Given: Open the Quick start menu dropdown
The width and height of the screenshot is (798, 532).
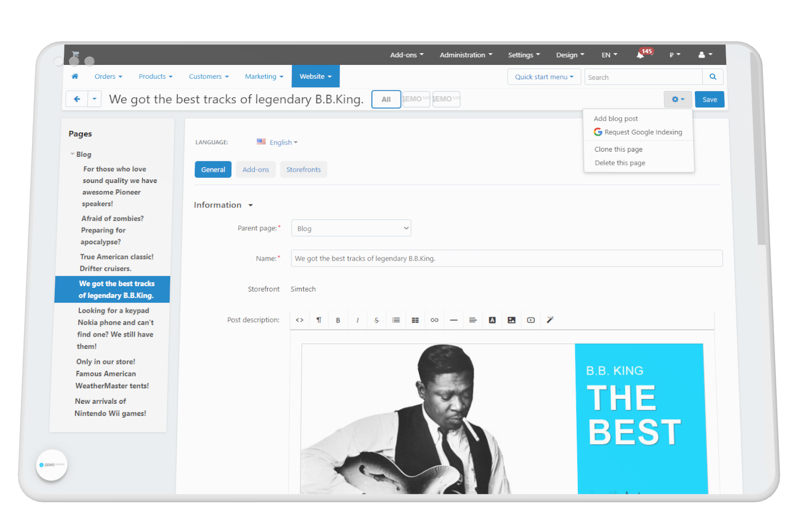Looking at the screenshot, I should (x=544, y=77).
